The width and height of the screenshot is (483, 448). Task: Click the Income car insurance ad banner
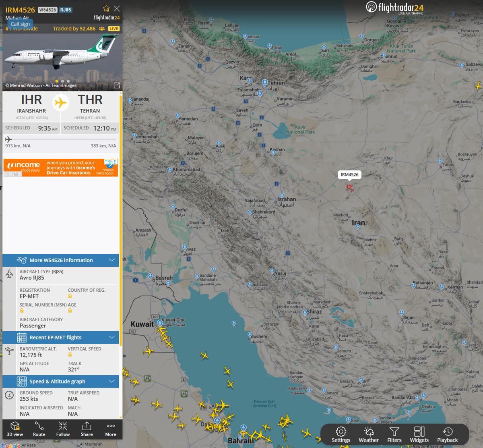pos(61,168)
